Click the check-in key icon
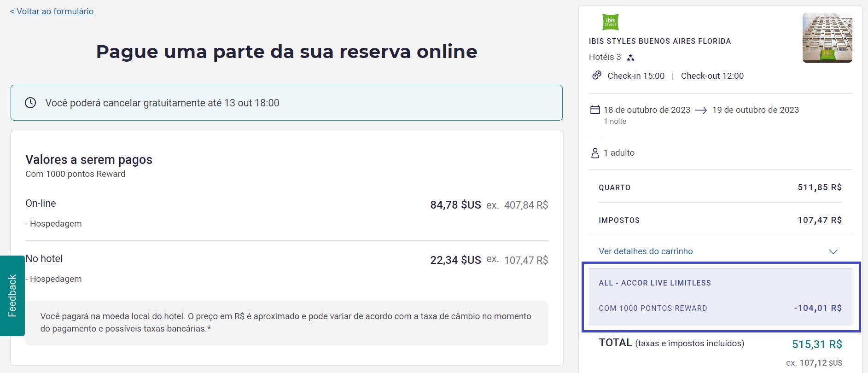Screen dimensions: 868x373 (597, 75)
